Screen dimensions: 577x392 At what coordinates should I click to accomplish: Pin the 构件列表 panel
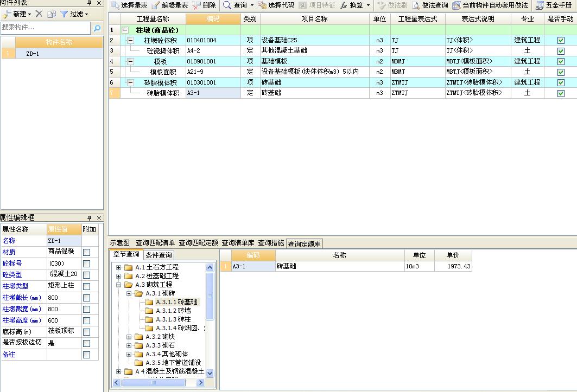coord(89,3)
